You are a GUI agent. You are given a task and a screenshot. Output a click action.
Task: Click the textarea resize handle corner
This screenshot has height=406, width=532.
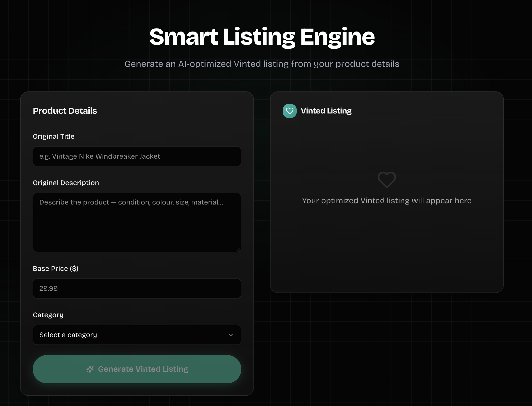click(x=239, y=250)
